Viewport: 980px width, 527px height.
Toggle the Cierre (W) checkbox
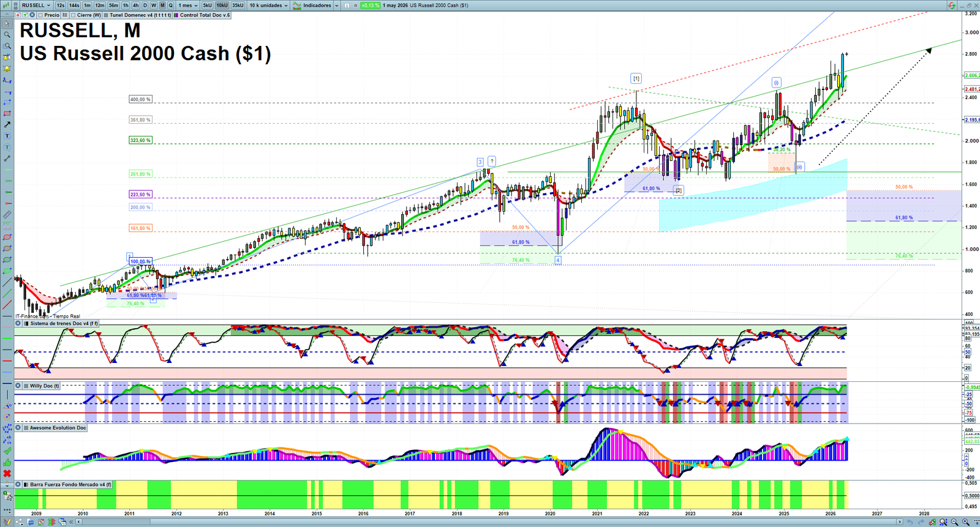73,15
